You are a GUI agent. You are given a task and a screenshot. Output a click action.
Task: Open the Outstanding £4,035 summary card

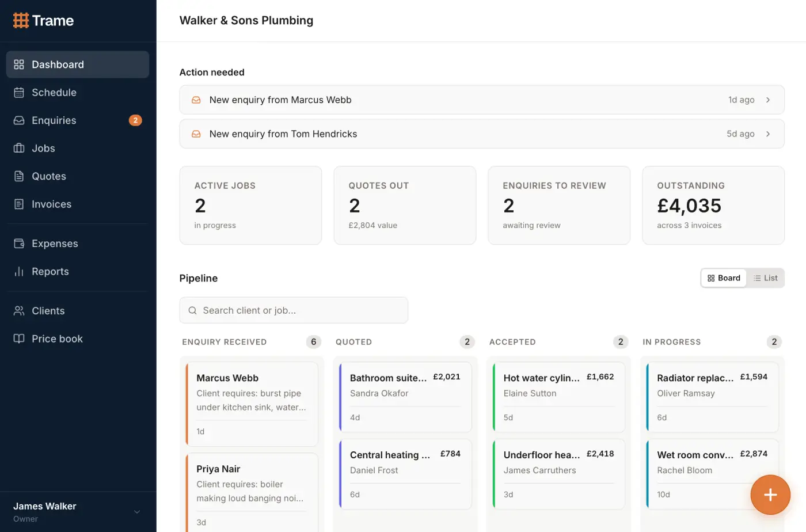(713, 206)
